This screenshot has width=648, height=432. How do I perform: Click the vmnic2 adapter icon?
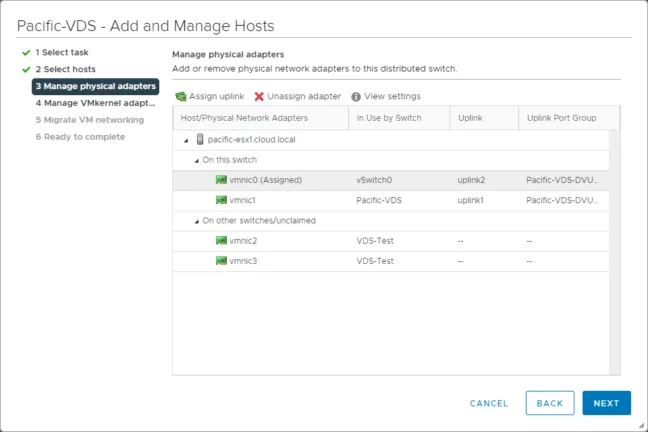click(222, 241)
